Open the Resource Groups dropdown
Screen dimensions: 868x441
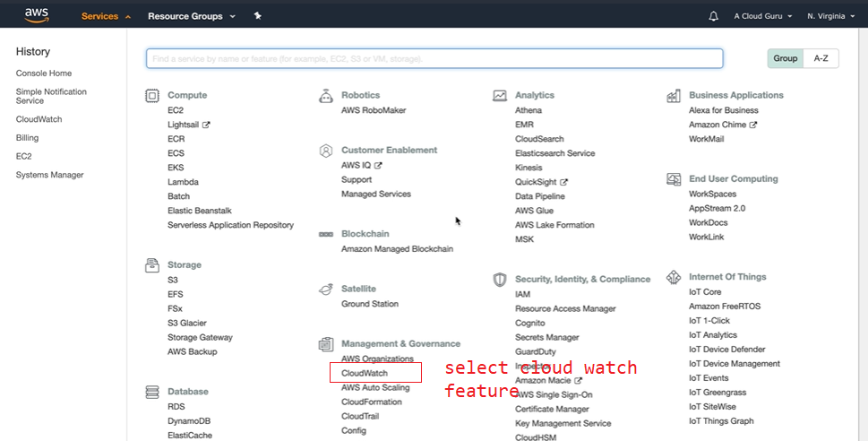pyautogui.click(x=191, y=16)
